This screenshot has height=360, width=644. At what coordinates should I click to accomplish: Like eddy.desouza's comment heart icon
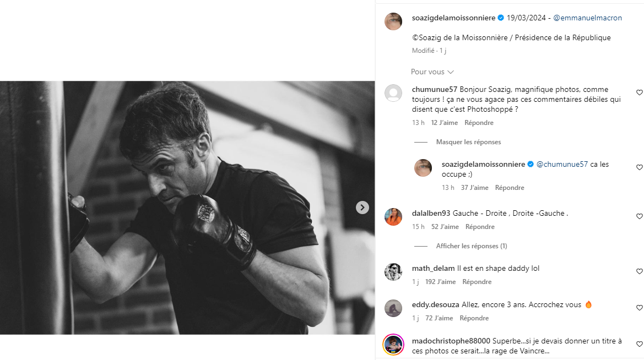coord(639,308)
